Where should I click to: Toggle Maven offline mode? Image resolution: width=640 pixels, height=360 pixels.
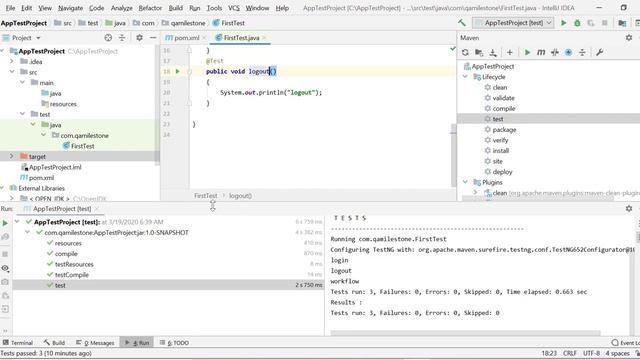pos(555,52)
